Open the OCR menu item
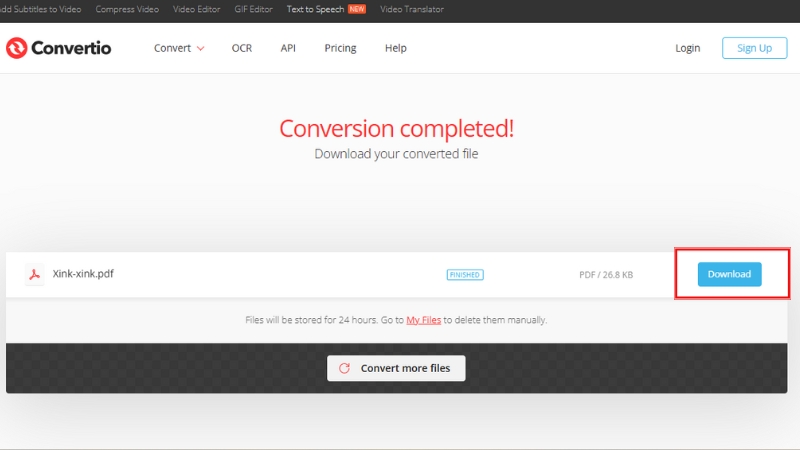 pos(242,48)
